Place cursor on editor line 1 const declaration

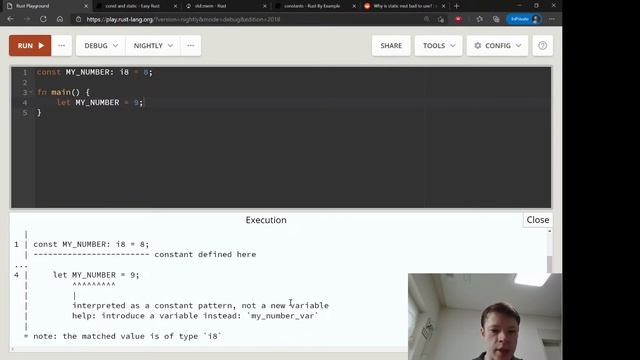point(94,72)
